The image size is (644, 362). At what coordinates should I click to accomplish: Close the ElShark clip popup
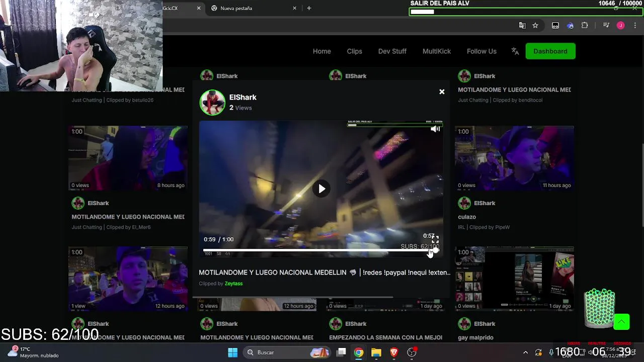[x=442, y=92]
